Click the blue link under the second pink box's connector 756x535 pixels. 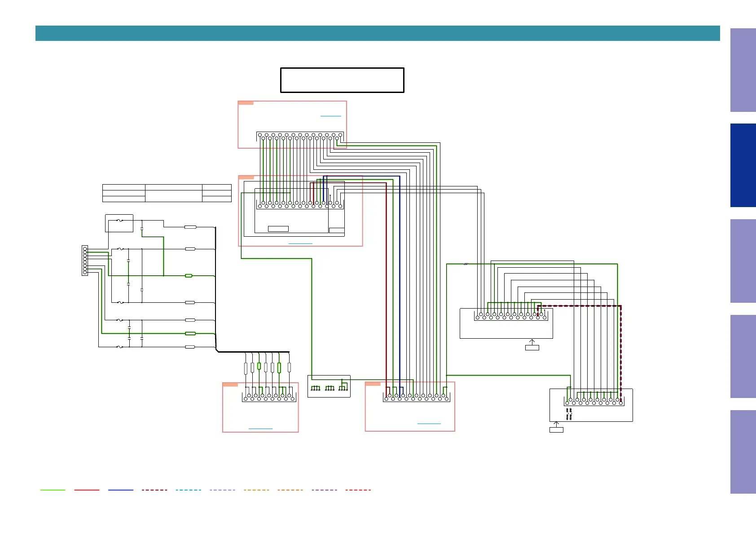tap(300, 243)
